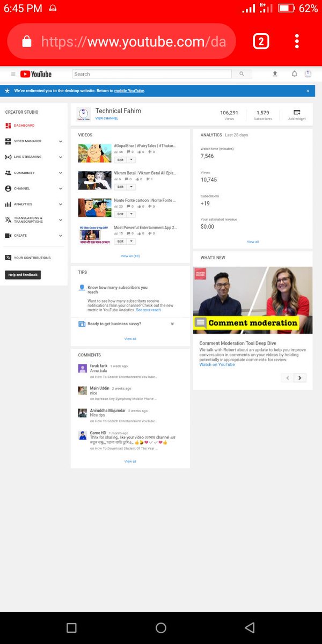Click See your reach link
Image resolution: width=322 pixels, height=644 pixels.
(x=149, y=310)
